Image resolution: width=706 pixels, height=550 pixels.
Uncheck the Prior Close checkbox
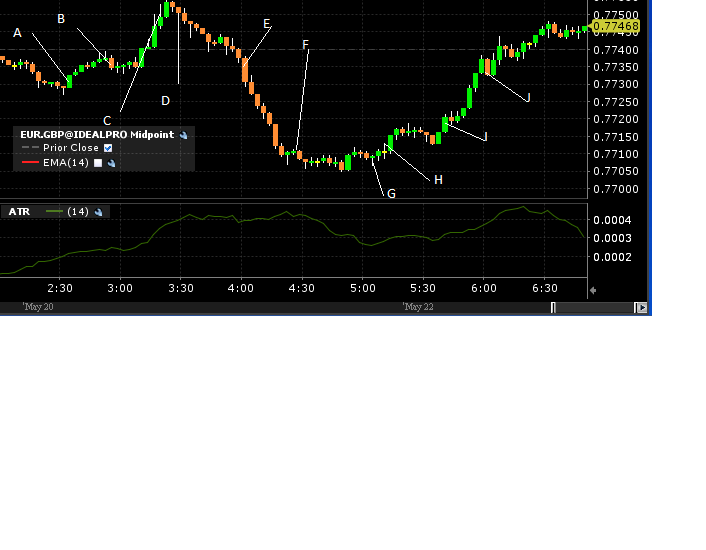[108, 148]
